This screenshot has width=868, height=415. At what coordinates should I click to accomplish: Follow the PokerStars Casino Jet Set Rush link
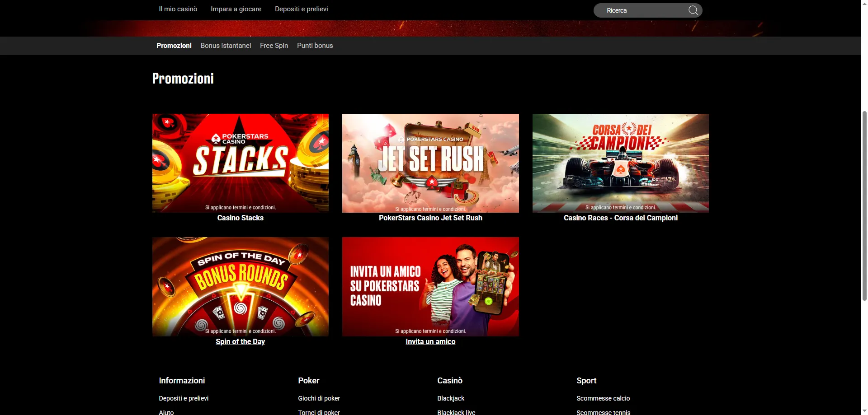point(430,218)
